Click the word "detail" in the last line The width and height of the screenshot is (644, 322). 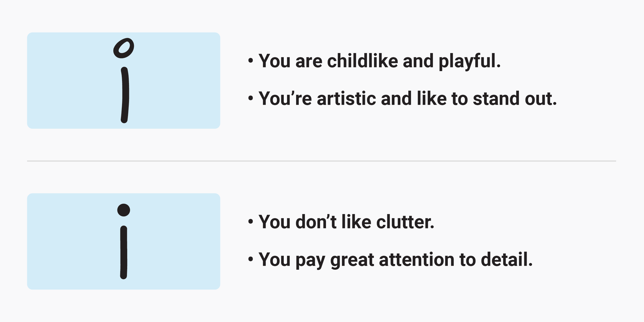click(x=504, y=259)
